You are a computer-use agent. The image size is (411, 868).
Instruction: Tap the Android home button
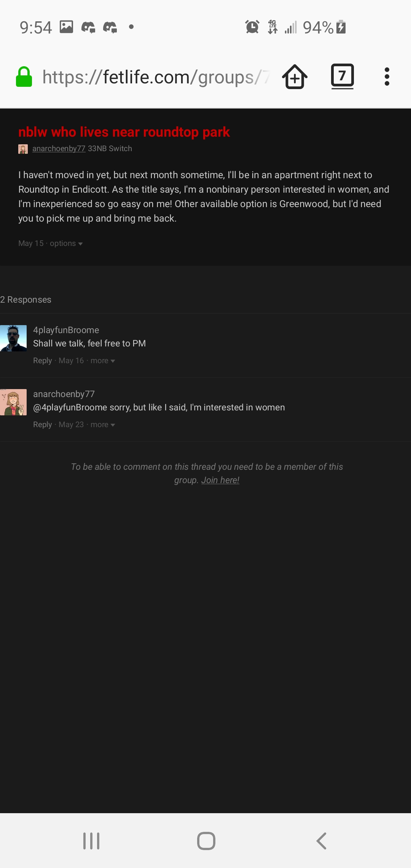(x=206, y=841)
